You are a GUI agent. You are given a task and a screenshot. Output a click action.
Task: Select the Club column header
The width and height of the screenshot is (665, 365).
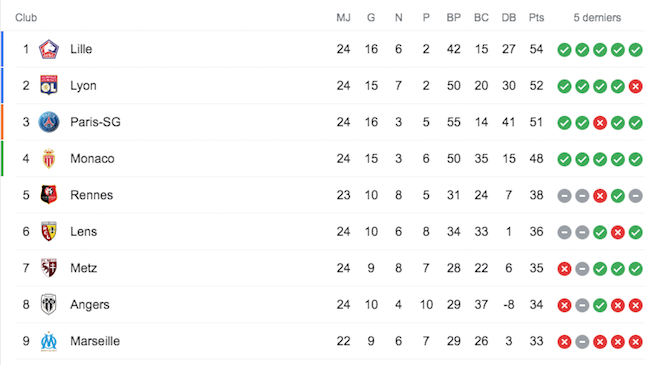[x=26, y=18]
